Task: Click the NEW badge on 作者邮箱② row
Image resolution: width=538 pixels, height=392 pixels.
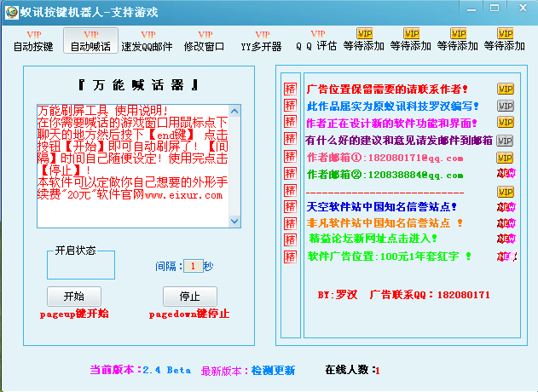Action: [x=506, y=173]
